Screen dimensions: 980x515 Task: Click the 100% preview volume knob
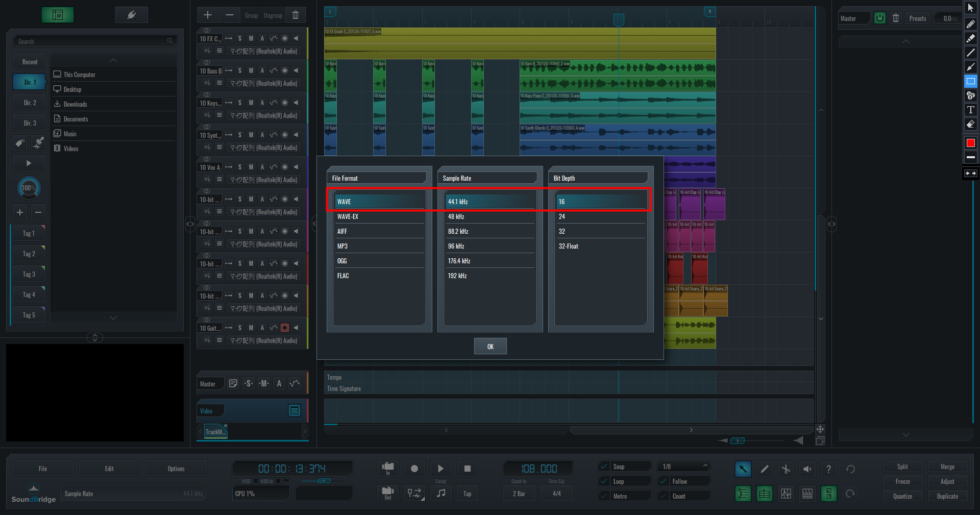[29, 188]
